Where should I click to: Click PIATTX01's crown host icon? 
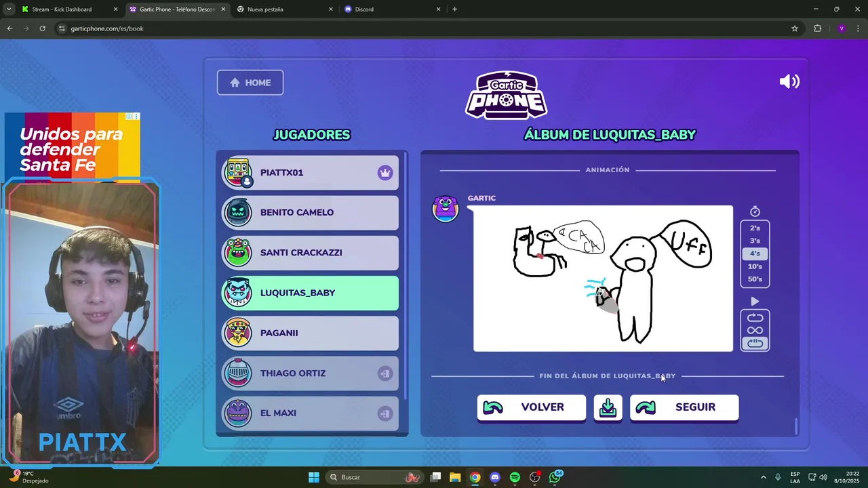point(385,173)
